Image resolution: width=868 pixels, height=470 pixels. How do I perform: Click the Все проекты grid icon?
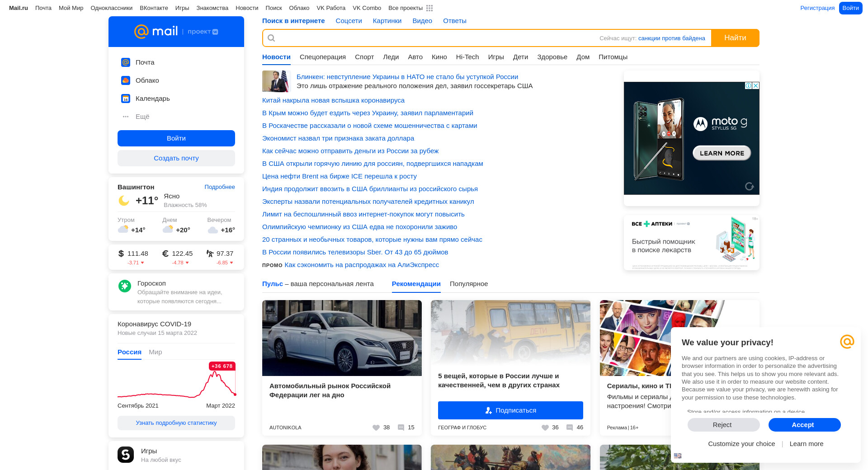(429, 8)
